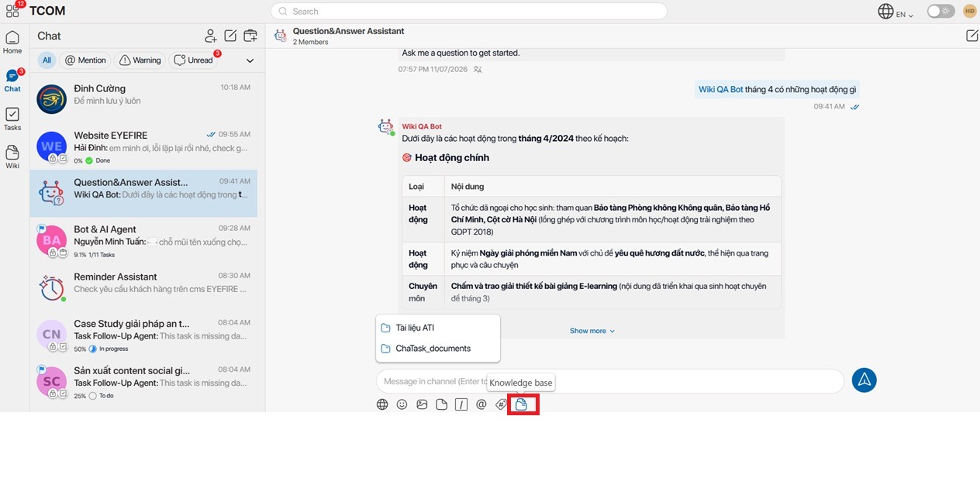Image resolution: width=980 pixels, height=502 pixels.
Task: Click the globe language icon in top bar
Action: (x=885, y=11)
